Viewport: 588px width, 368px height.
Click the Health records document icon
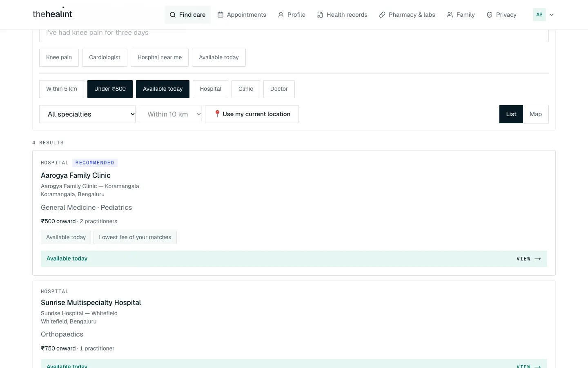point(320,15)
